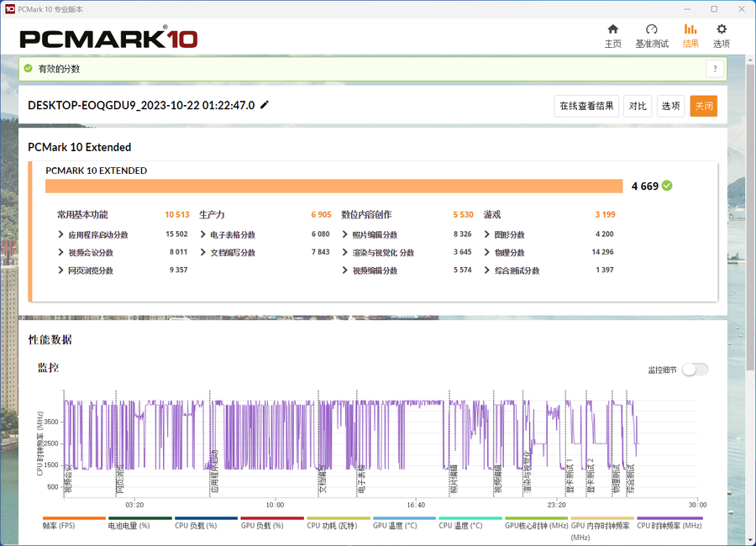Expand 渲染与视觉化 分数 row

344,252
